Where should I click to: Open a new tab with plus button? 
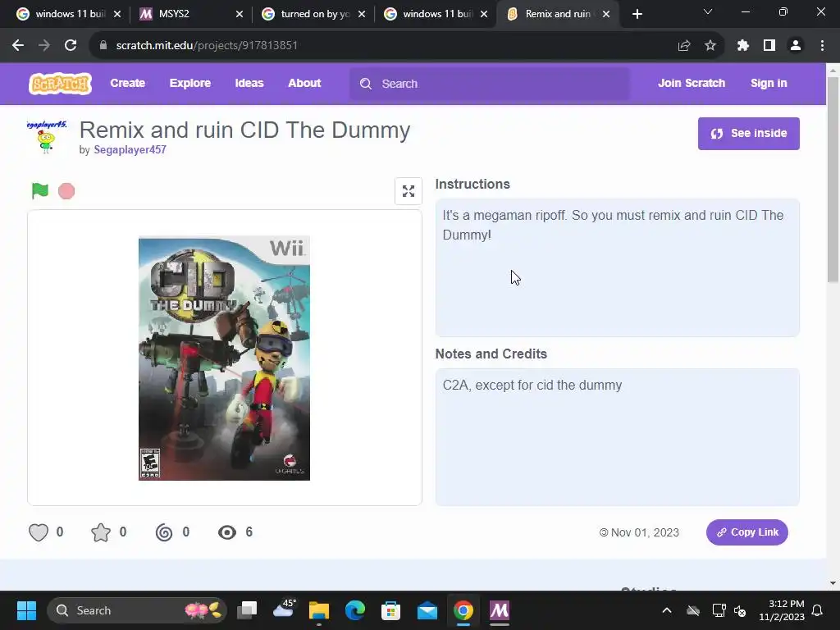tap(637, 14)
